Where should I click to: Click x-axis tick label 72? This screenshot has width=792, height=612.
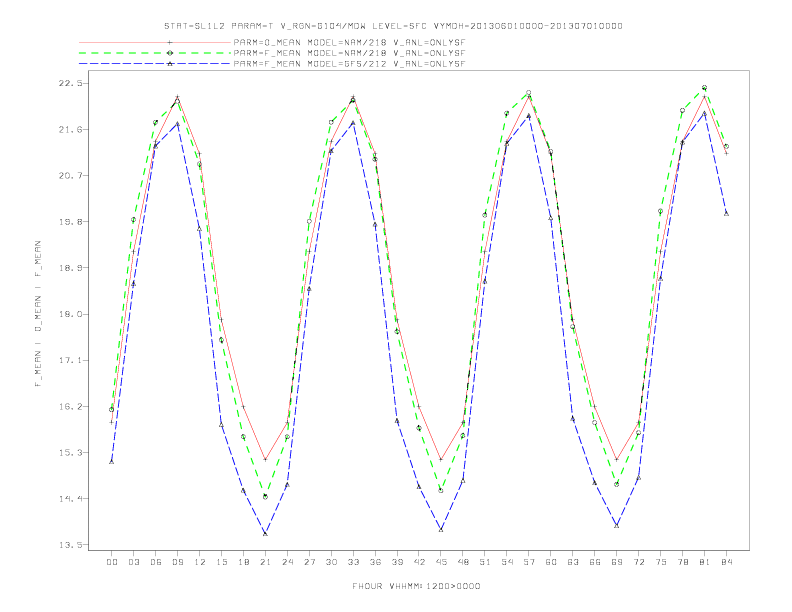(639, 562)
